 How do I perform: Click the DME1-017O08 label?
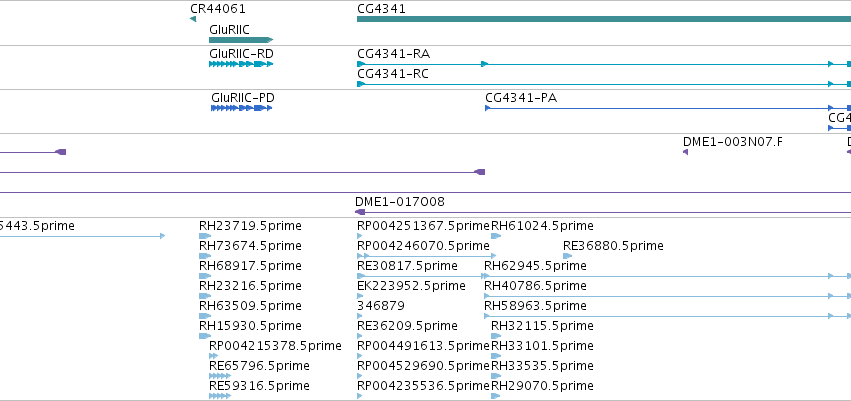[x=400, y=202]
